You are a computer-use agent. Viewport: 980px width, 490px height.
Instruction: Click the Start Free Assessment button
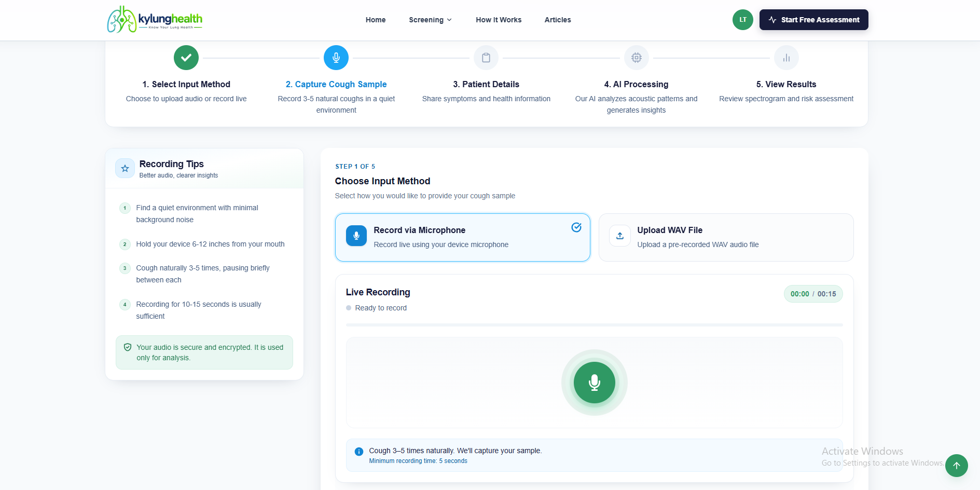tap(814, 20)
